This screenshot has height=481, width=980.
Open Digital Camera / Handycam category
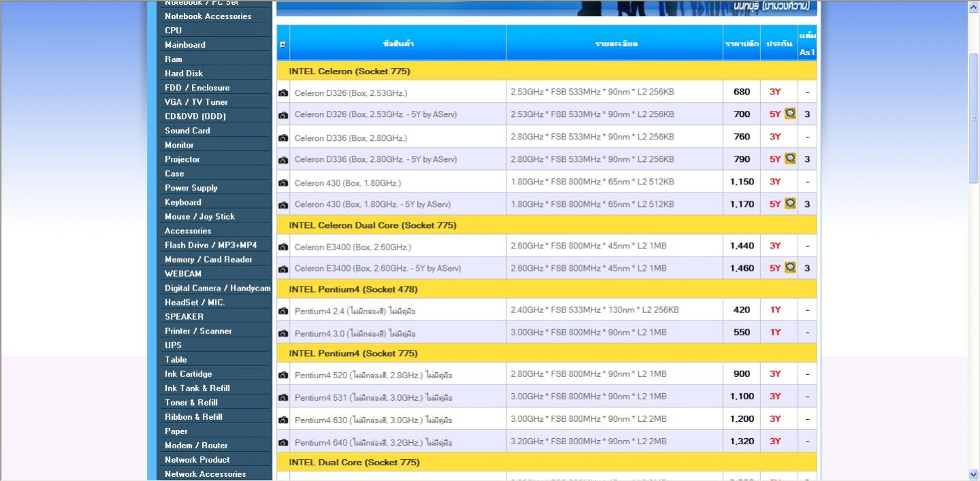click(x=217, y=288)
